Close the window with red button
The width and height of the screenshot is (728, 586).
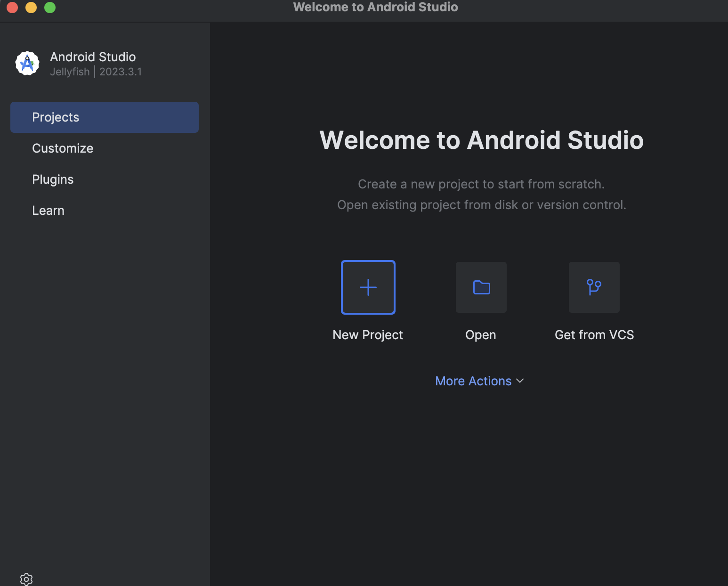pyautogui.click(x=12, y=8)
